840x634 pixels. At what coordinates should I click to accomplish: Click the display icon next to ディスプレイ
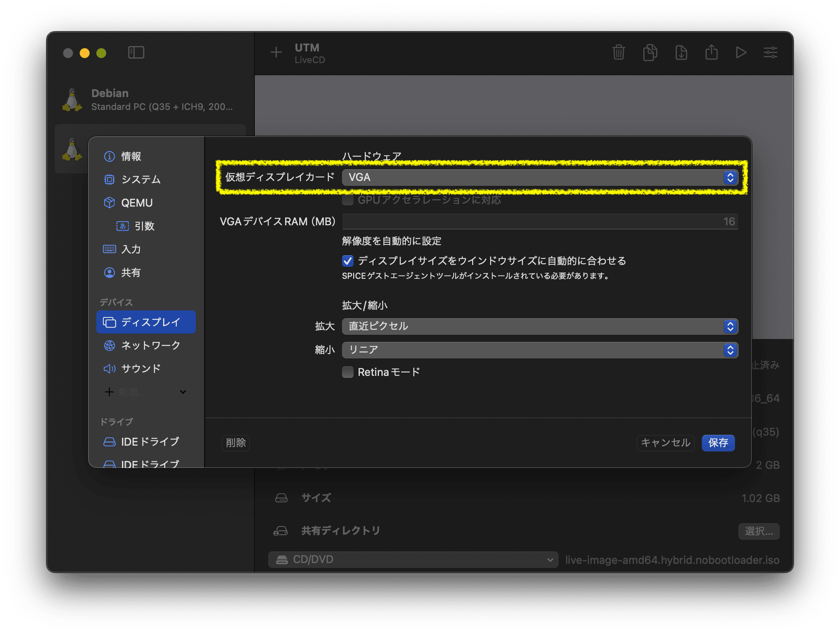coord(110,322)
